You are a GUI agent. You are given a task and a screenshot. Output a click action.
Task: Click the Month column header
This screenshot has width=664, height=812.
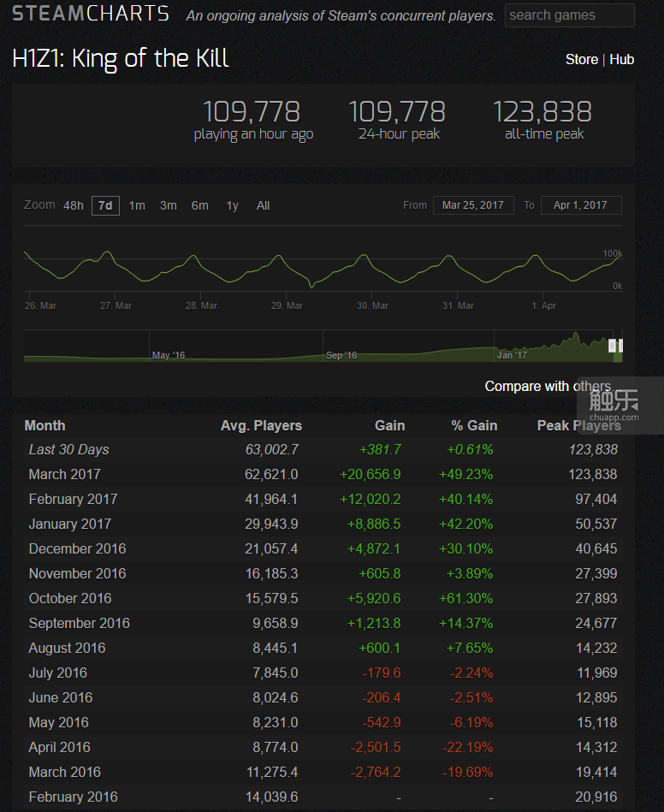[x=45, y=425]
